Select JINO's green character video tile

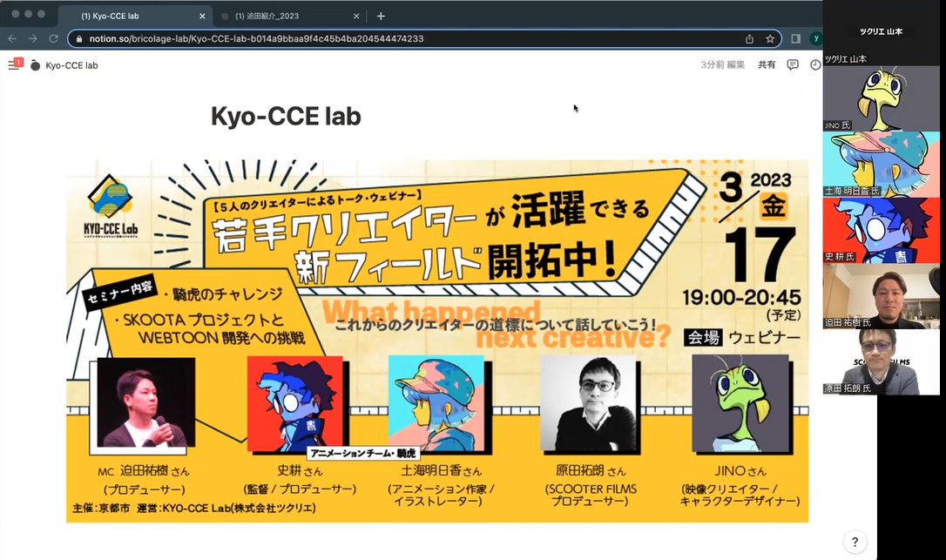[881, 97]
